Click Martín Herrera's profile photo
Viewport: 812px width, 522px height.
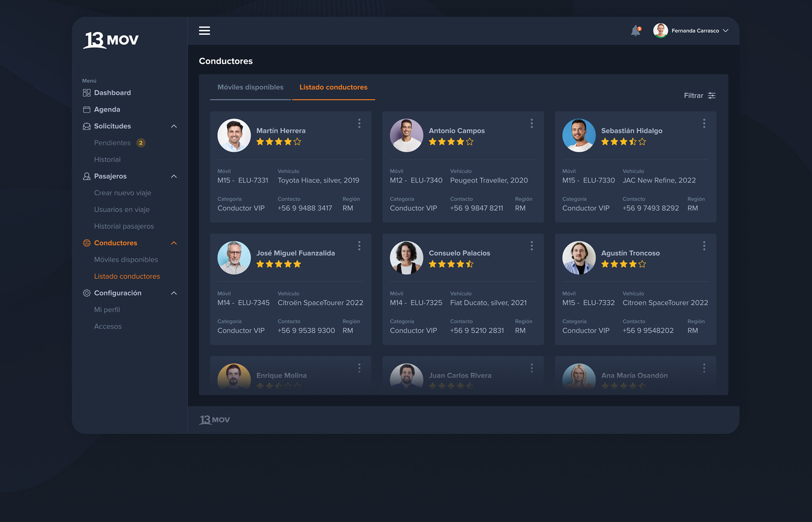234,135
